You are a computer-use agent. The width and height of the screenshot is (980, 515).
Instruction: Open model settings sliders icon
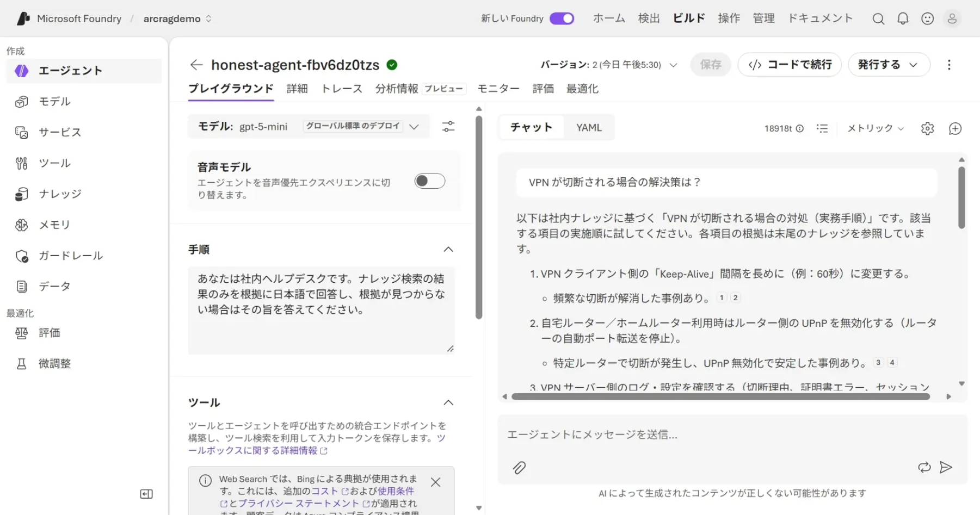click(448, 127)
